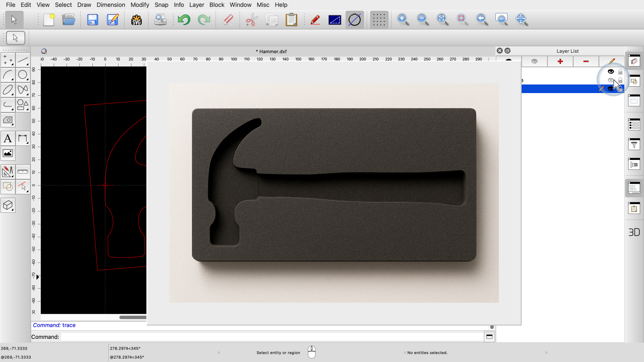The width and height of the screenshot is (644, 362).
Task: Expand the Line tools submenu
Action: pyautogui.click(x=23, y=60)
